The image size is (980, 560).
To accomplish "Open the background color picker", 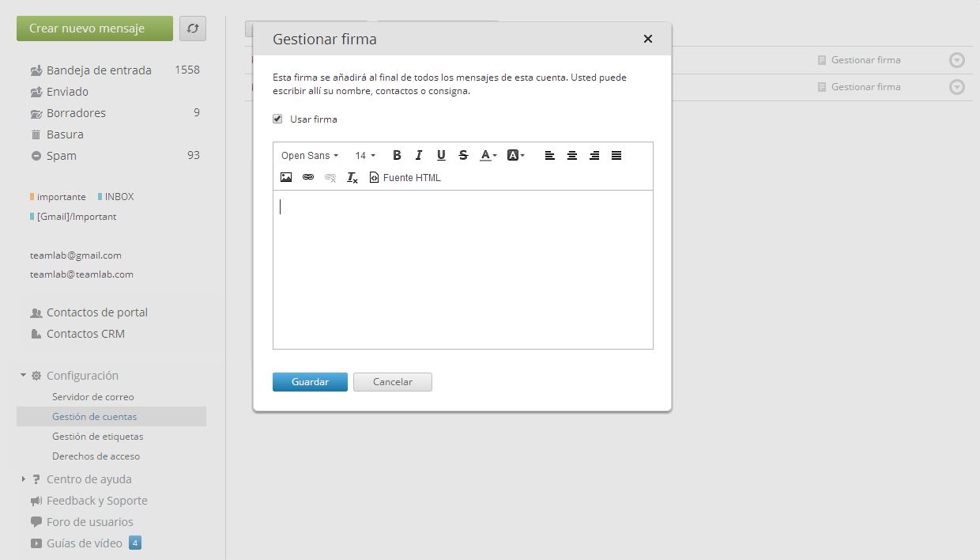I will tap(515, 155).
